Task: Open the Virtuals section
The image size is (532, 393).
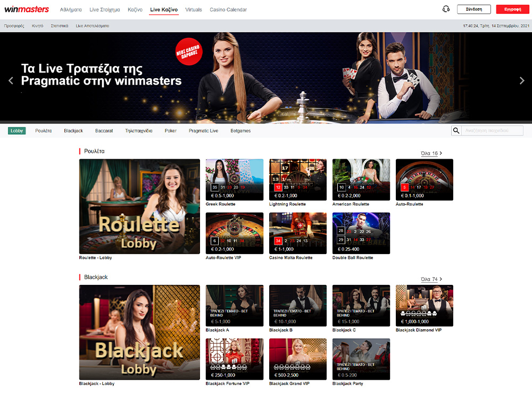Action: pyautogui.click(x=194, y=10)
